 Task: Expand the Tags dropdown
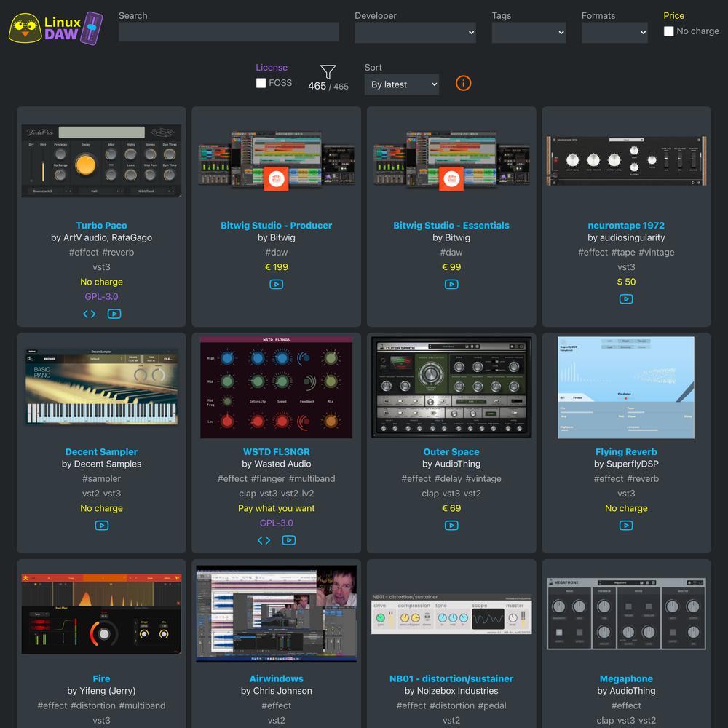pos(529,33)
